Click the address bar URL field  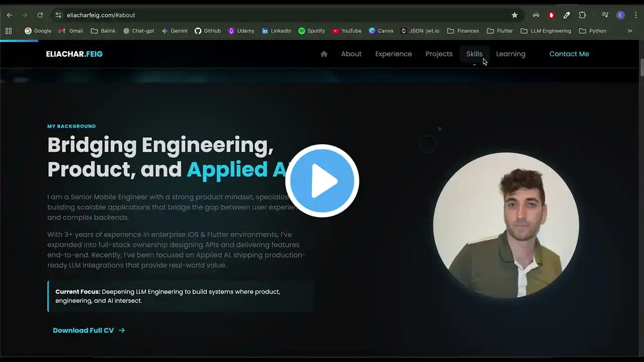(287, 15)
